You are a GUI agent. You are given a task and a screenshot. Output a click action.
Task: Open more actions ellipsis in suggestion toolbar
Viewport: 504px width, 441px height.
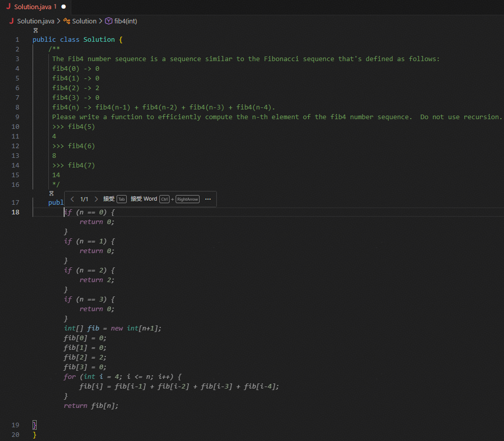pyautogui.click(x=208, y=199)
